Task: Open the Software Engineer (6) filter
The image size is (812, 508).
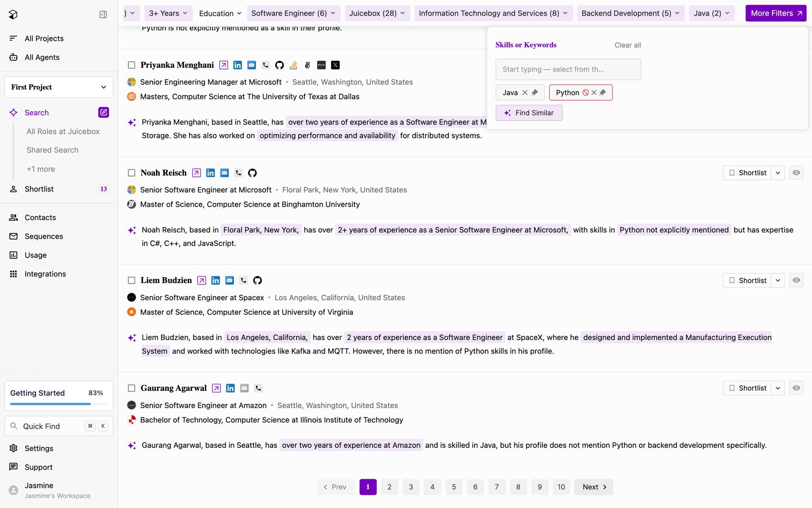Action: click(294, 14)
